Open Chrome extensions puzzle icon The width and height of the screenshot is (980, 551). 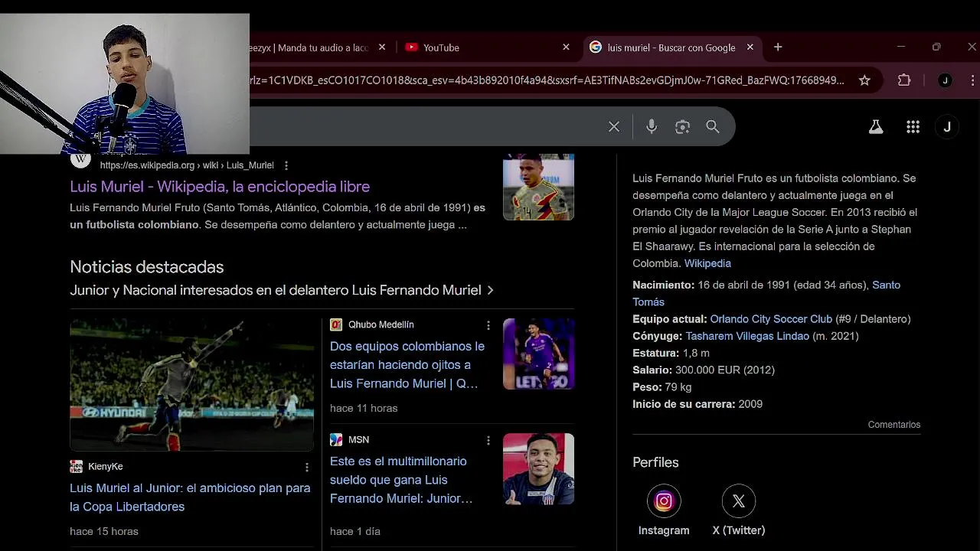904,80
